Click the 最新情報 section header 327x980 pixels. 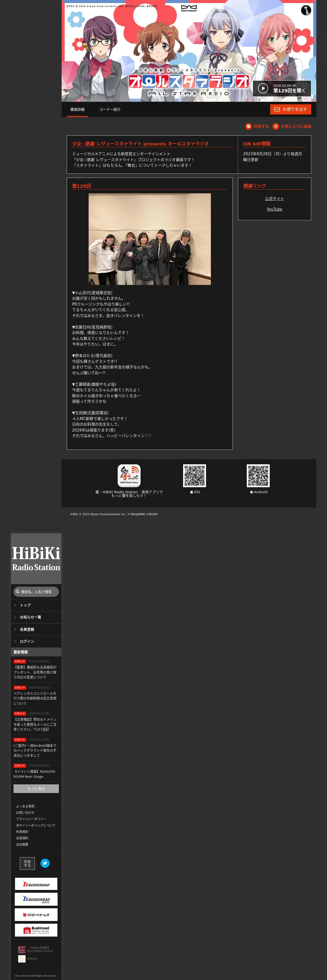(36, 652)
